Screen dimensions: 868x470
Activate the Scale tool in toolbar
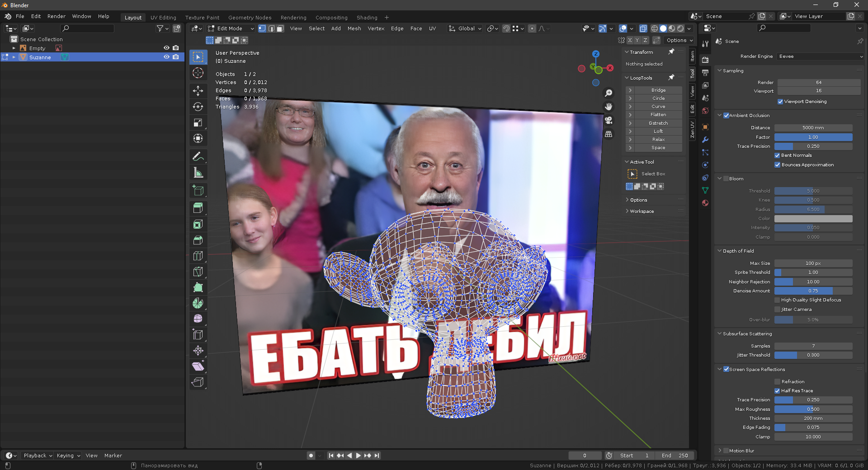198,122
